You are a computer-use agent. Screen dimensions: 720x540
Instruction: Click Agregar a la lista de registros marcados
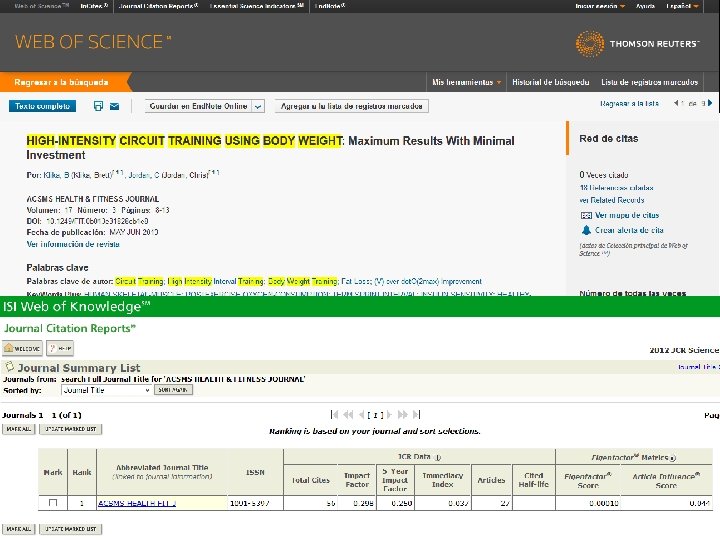pyautogui.click(x=351, y=106)
